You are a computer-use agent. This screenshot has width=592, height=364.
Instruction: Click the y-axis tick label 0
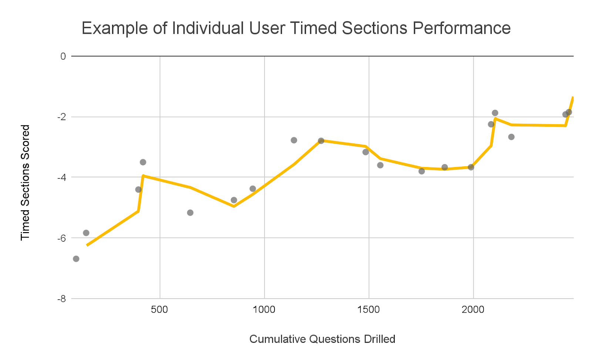[x=63, y=56]
